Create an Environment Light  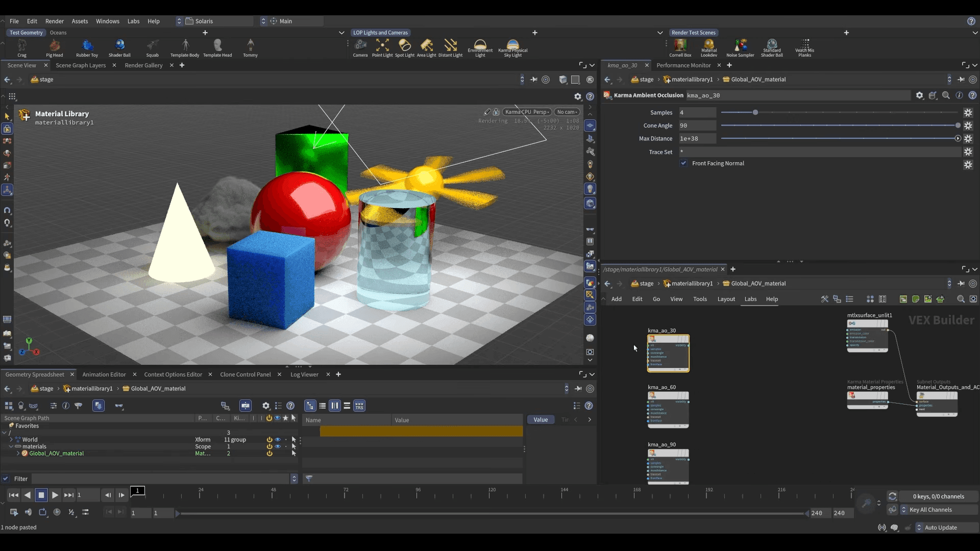pos(480,48)
